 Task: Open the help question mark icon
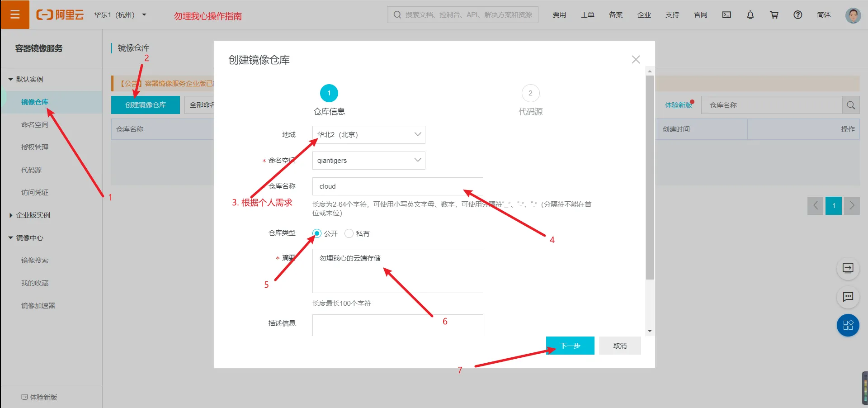[798, 15]
